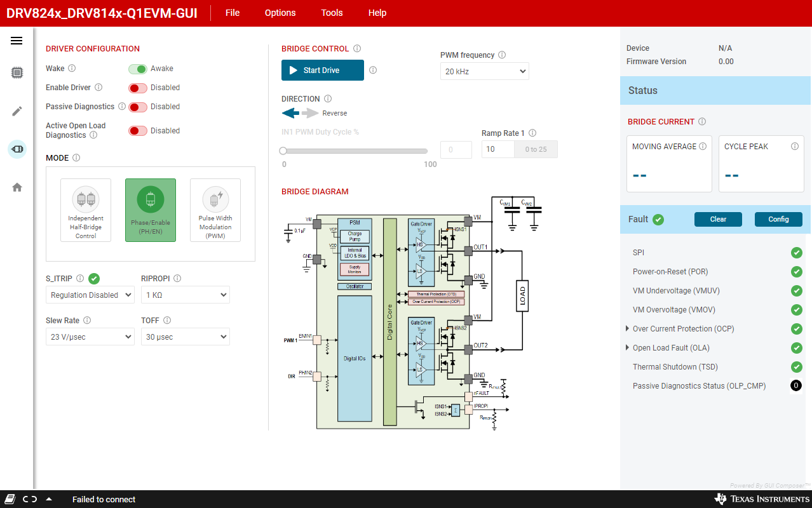The height and width of the screenshot is (508, 812).
Task: Click the SPI fault status checkmark
Action: point(796,253)
